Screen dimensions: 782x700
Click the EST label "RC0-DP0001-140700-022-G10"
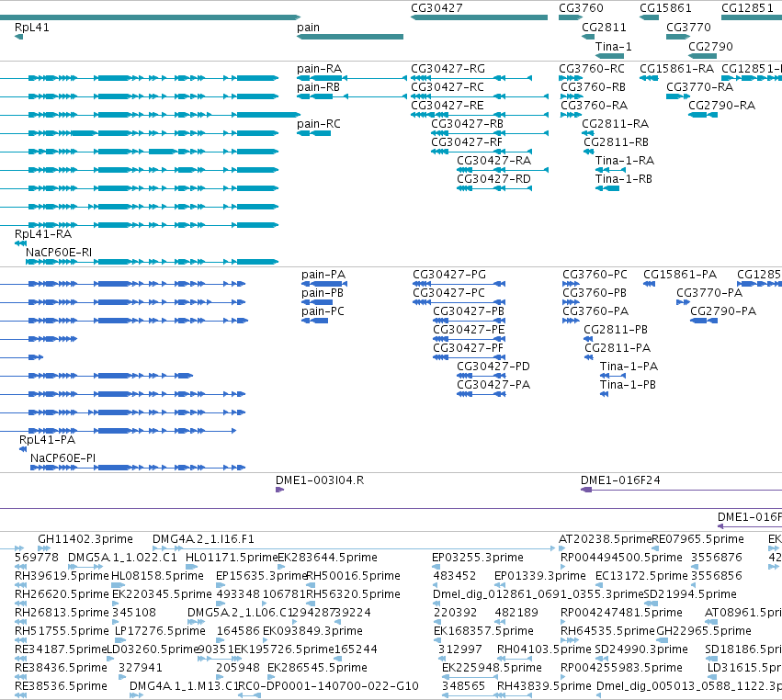pyautogui.click(x=328, y=686)
